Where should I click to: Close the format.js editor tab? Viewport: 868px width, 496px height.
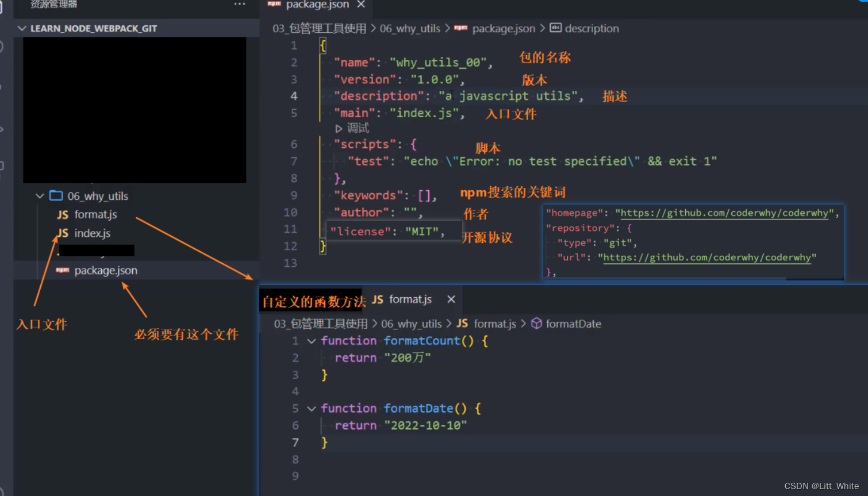(451, 299)
